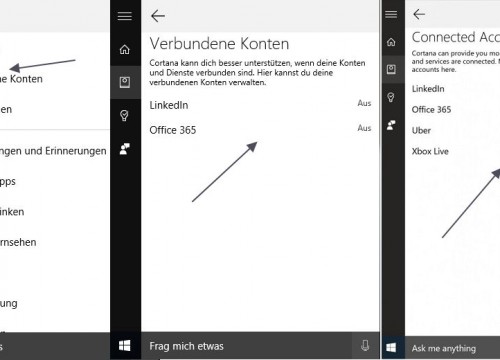
Task: Click Aus status next to LinkedIn
Action: (x=364, y=103)
